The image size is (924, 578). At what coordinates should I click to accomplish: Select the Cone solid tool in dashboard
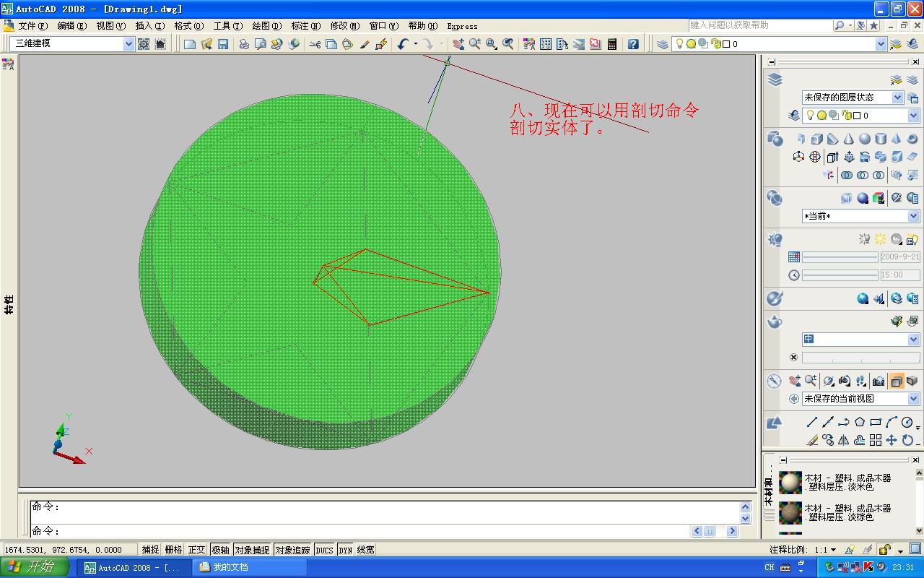848,139
